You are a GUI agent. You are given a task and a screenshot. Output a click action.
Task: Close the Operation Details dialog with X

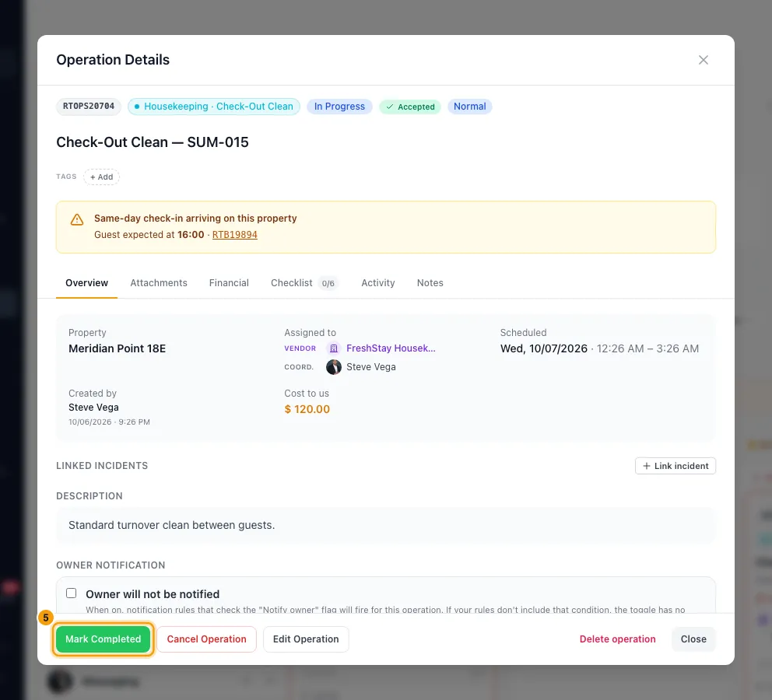[703, 60]
